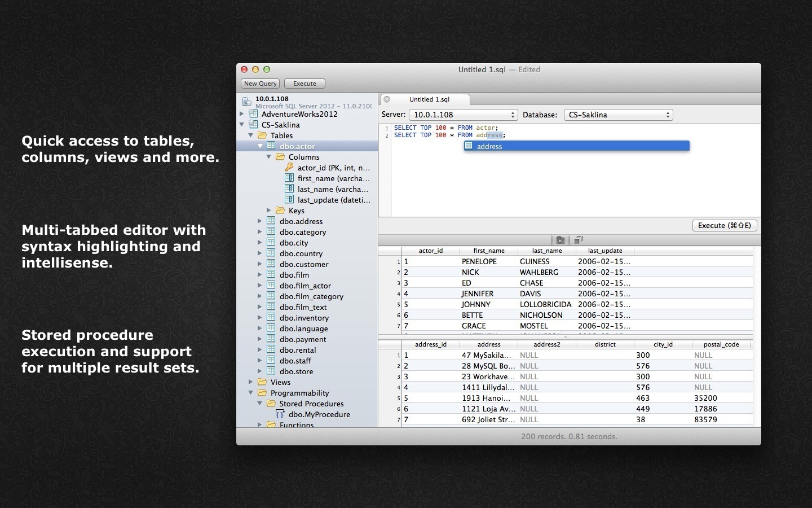Open the Database selector showing CS-Saklina

(617, 115)
